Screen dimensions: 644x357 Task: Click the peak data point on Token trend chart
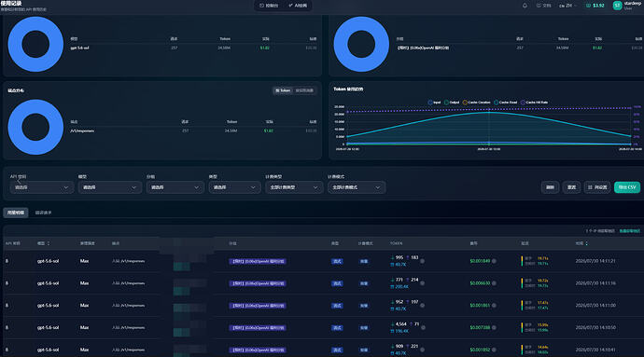pyautogui.click(x=489, y=112)
